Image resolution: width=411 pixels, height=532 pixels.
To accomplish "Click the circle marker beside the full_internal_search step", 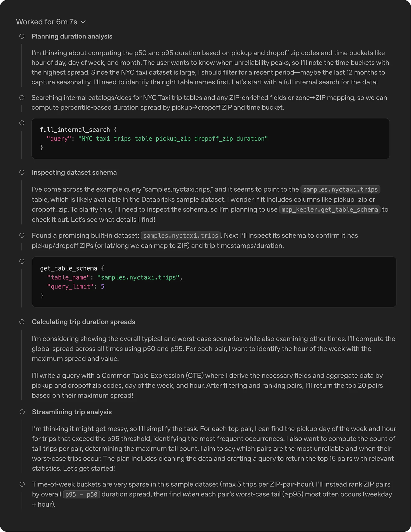I will (22, 123).
